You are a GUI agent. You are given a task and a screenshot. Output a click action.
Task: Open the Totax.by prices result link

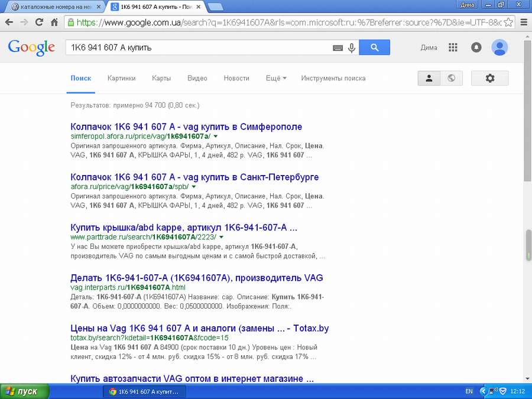click(199, 328)
